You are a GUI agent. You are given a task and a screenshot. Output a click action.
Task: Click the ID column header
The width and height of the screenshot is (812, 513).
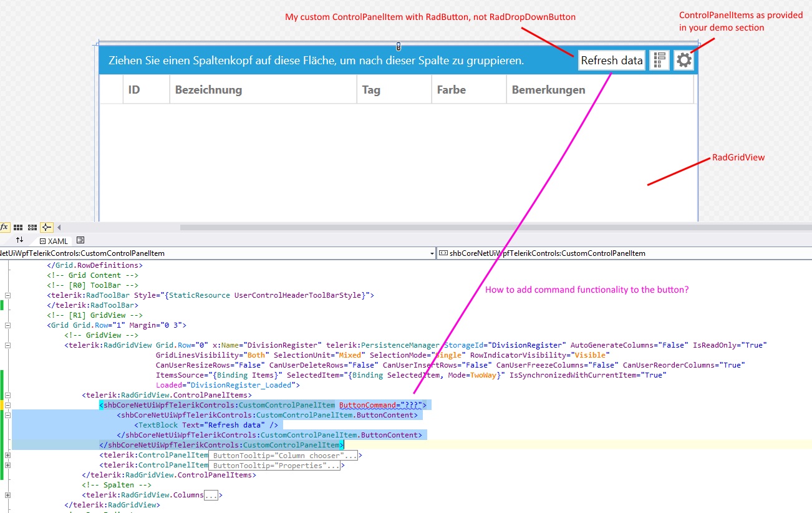[x=146, y=89]
